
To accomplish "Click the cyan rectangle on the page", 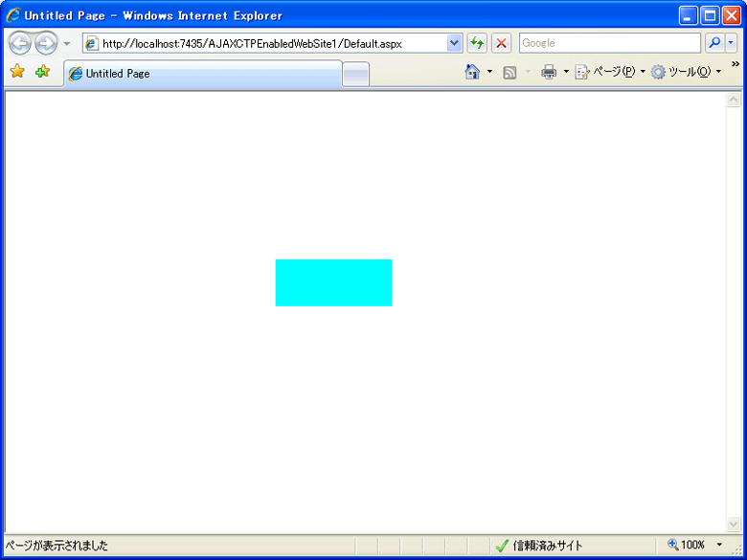I will (x=333, y=282).
